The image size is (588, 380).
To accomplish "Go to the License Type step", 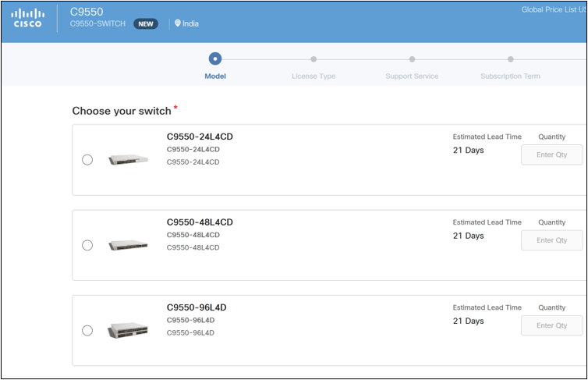I will click(313, 76).
